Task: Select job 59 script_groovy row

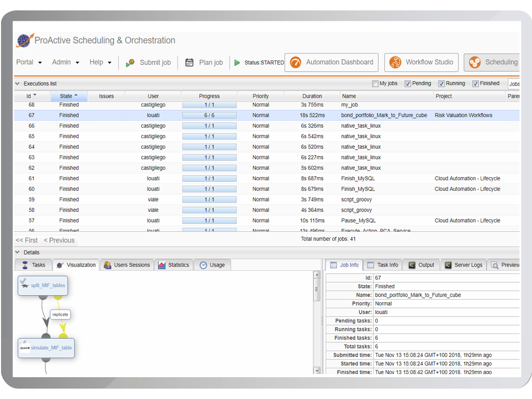Action: click(267, 199)
